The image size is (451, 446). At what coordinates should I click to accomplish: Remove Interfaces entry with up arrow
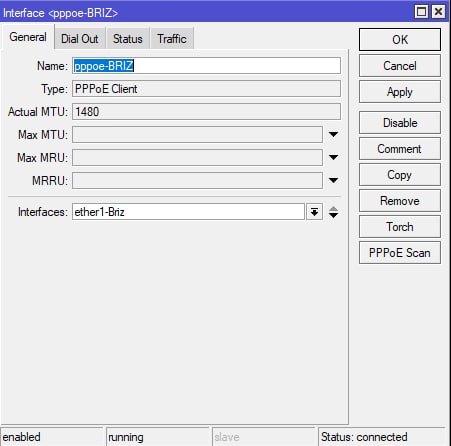(x=333, y=209)
